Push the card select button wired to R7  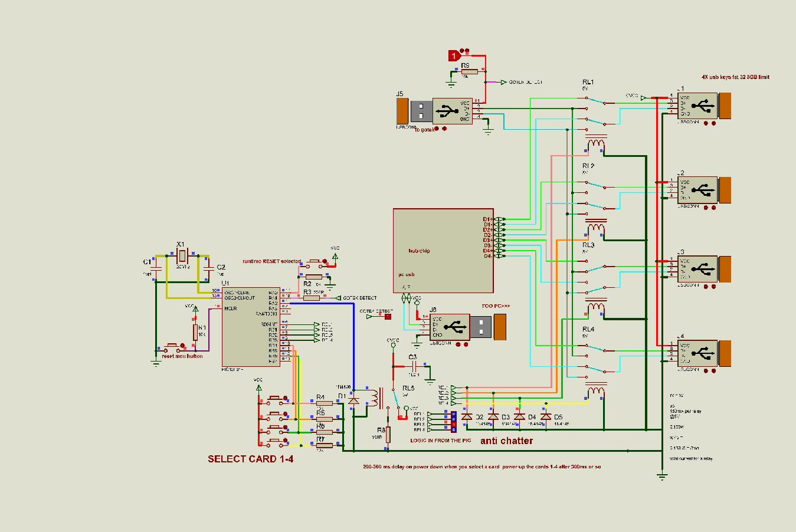[276, 441]
